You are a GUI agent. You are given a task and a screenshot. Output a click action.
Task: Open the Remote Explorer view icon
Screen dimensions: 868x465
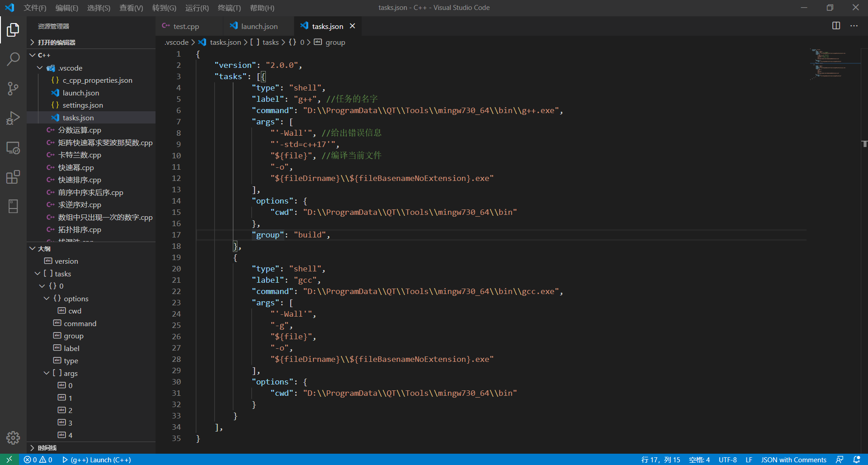click(x=13, y=148)
